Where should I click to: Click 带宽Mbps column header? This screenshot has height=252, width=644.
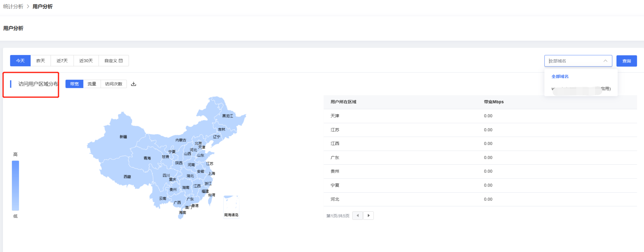(x=494, y=102)
